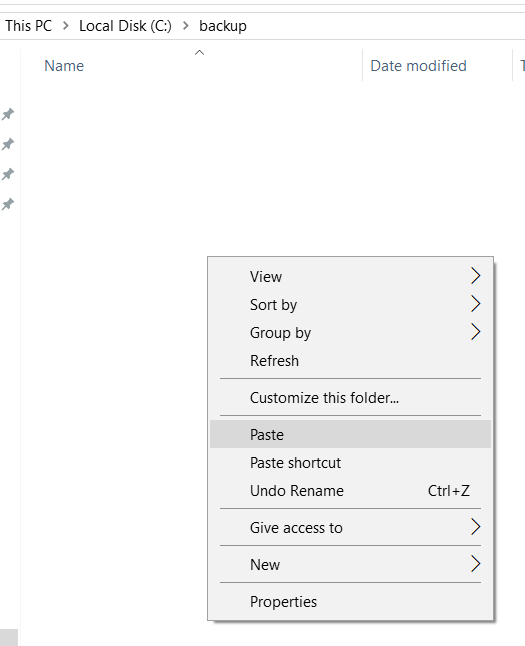Open the chevron after This PC
The width and height of the screenshot is (525, 646).
(x=66, y=26)
